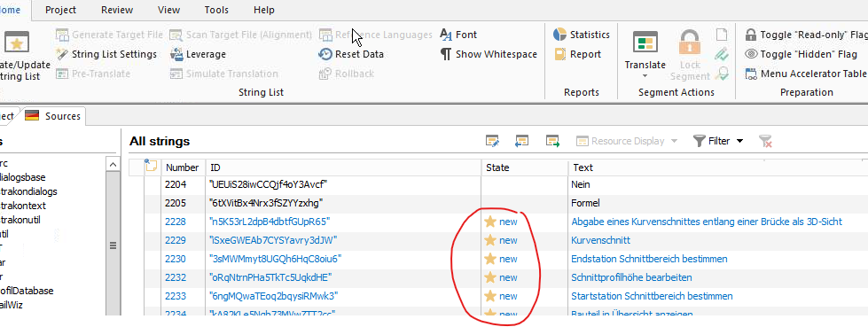The width and height of the screenshot is (868, 327).
Task: Open the Menu Accelerator Table
Action: (x=806, y=74)
